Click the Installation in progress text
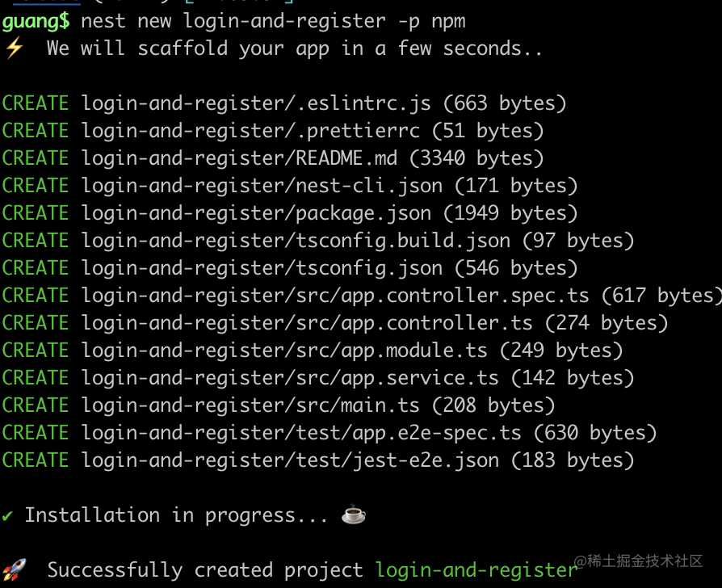The image size is (722, 588). 171,515
